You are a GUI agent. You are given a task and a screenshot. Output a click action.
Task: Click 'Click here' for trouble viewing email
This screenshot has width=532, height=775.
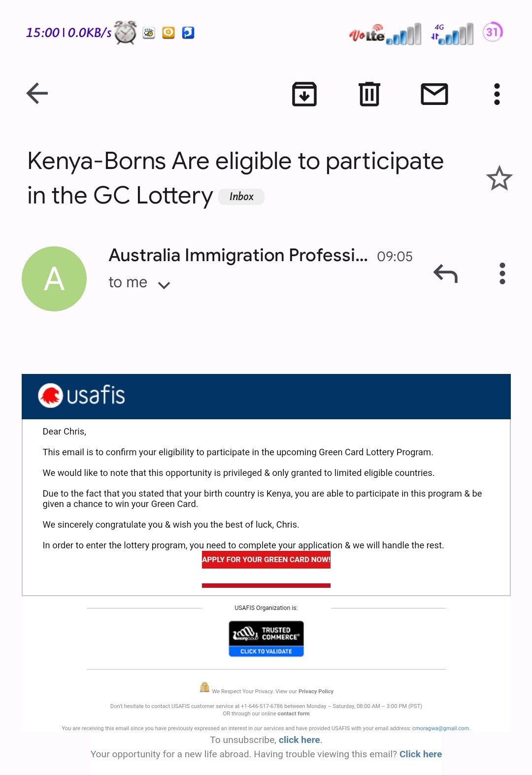tap(420, 754)
